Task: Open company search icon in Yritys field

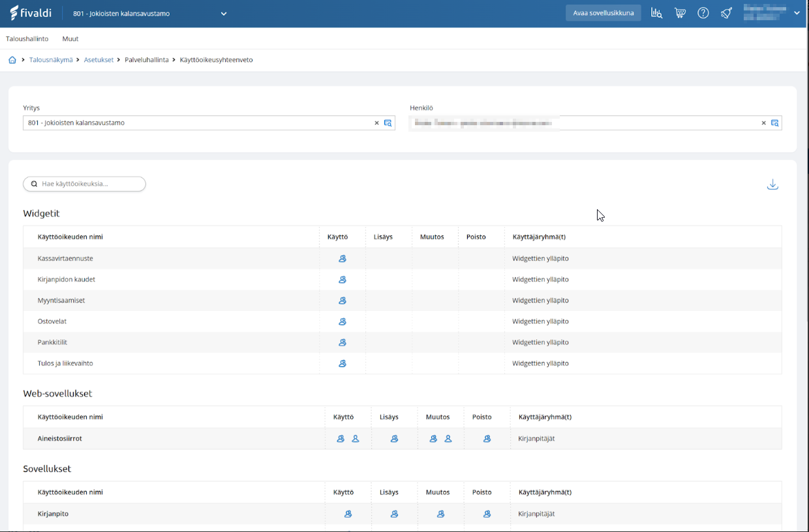Action: coord(388,123)
